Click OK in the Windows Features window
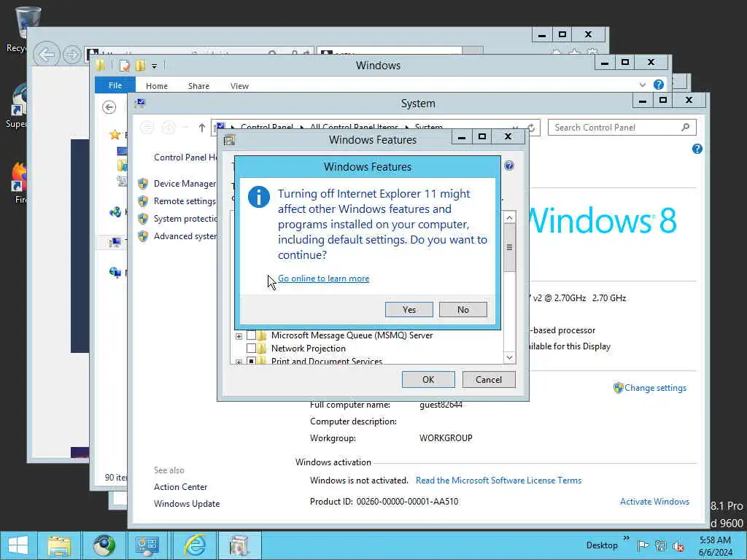The height and width of the screenshot is (560, 747). click(x=427, y=379)
